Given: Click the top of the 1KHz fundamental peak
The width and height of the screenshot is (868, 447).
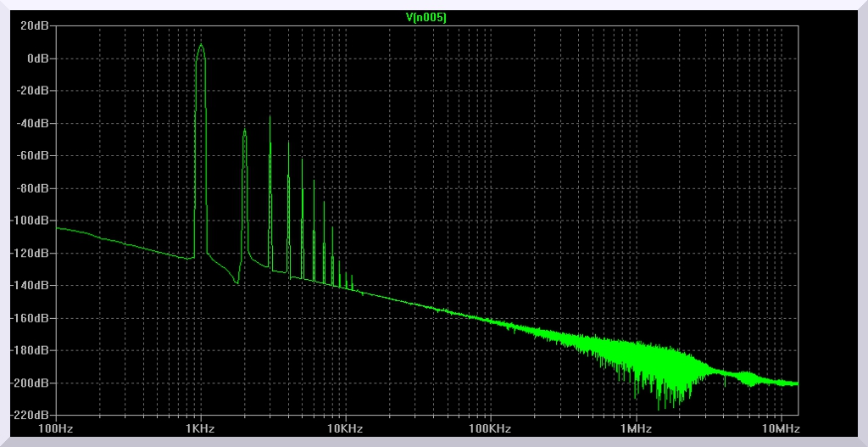Looking at the screenshot, I should (x=201, y=45).
